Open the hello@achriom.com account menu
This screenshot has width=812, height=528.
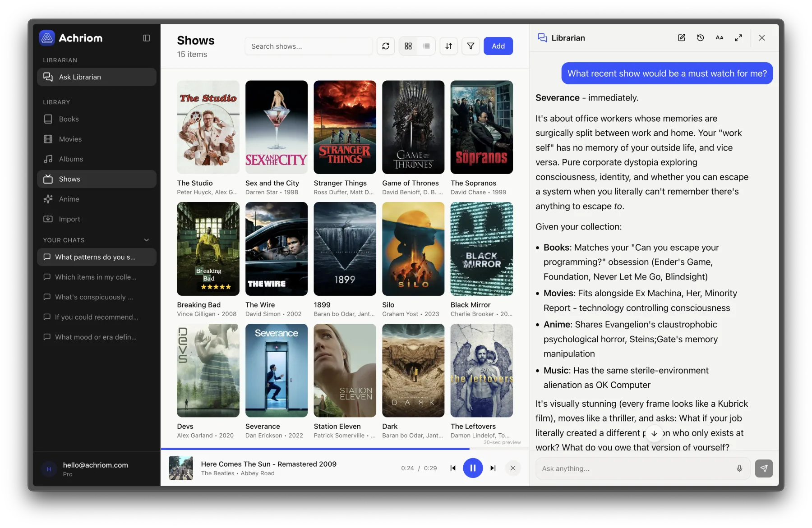point(97,469)
